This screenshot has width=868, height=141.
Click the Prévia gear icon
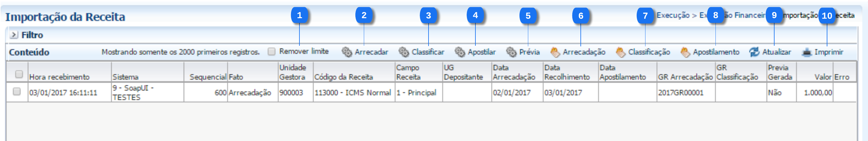pos(511,52)
